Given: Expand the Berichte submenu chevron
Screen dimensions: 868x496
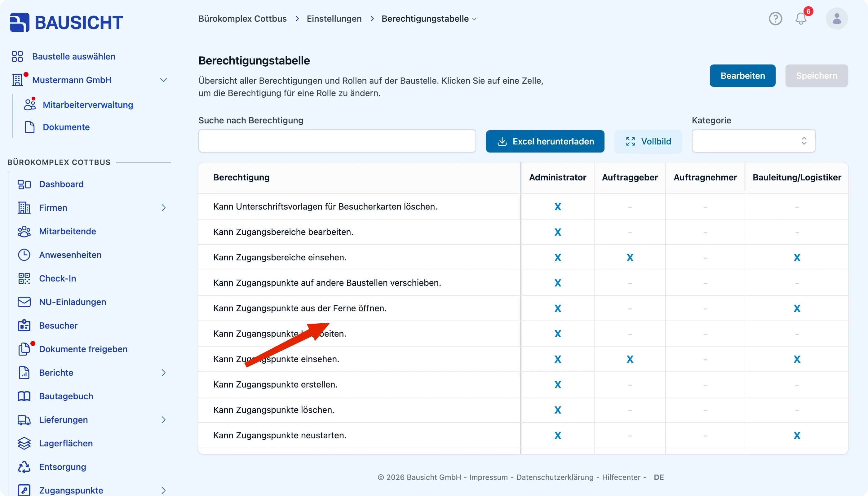Looking at the screenshot, I should (x=163, y=373).
